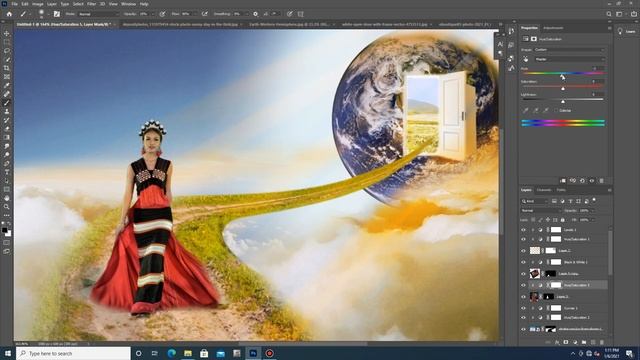Open the File menu
This screenshot has width=640, height=360.
[14, 4]
